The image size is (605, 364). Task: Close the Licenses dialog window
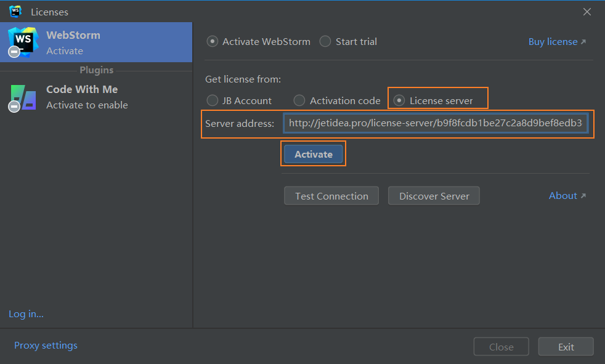pos(587,12)
